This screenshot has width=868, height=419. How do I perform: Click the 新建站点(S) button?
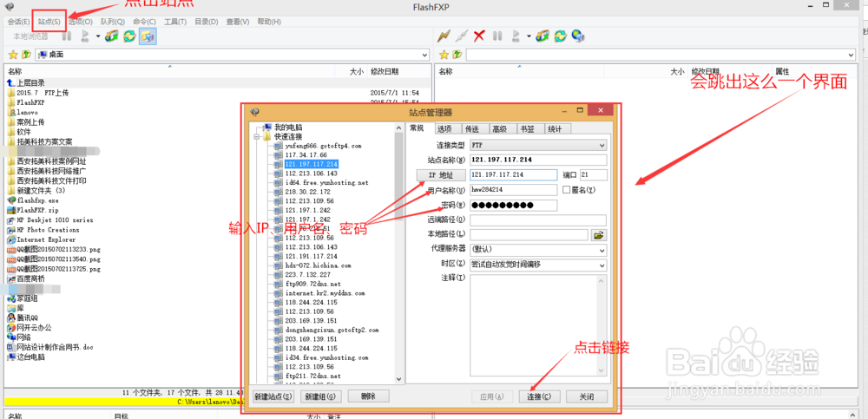pos(273,396)
